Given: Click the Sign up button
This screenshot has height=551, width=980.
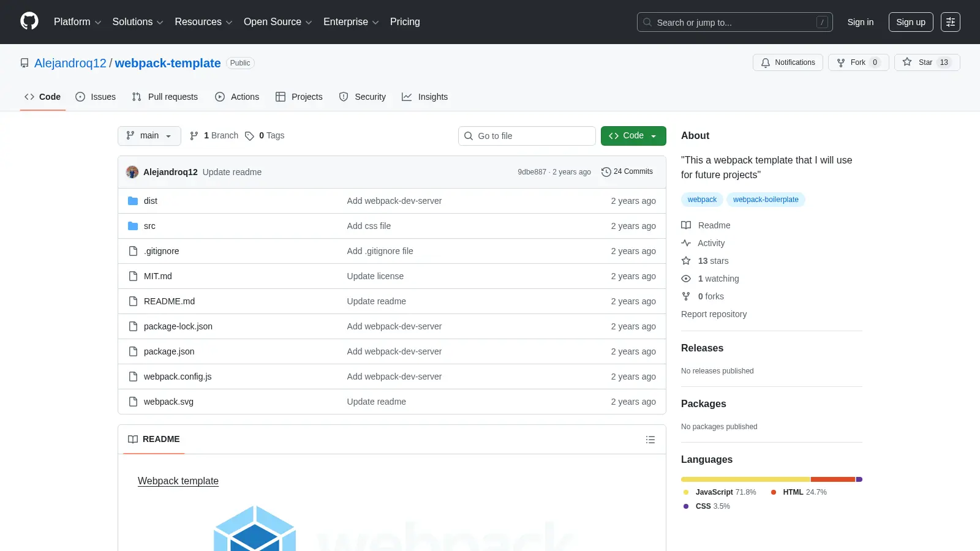Looking at the screenshot, I should coord(911,22).
